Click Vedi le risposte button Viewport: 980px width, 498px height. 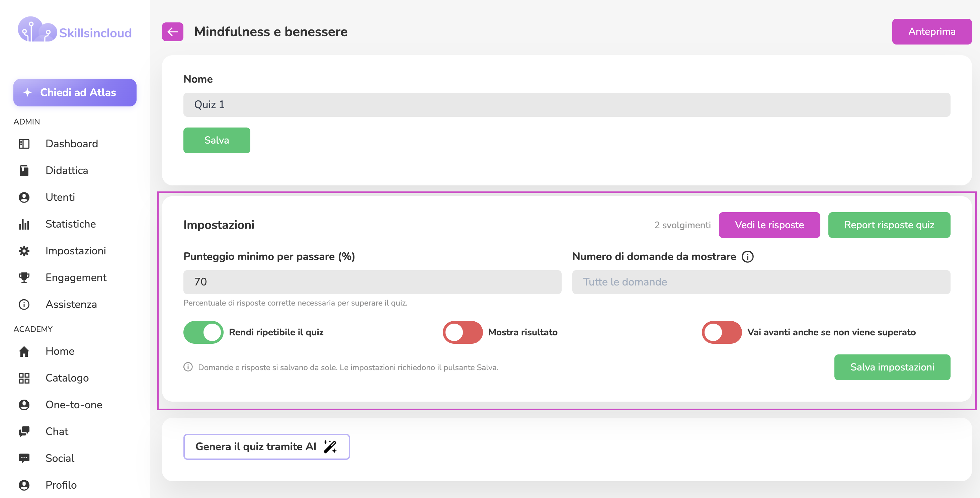[x=769, y=225]
